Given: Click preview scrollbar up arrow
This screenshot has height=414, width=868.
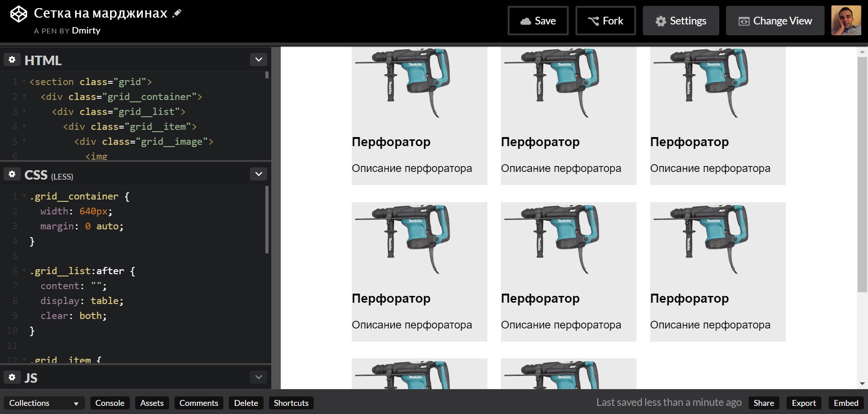Looking at the screenshot, I should tap(862, 52).
